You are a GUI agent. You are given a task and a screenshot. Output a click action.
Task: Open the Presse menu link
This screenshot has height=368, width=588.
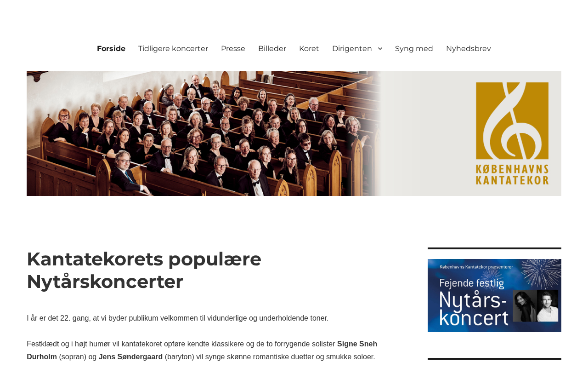233,49
